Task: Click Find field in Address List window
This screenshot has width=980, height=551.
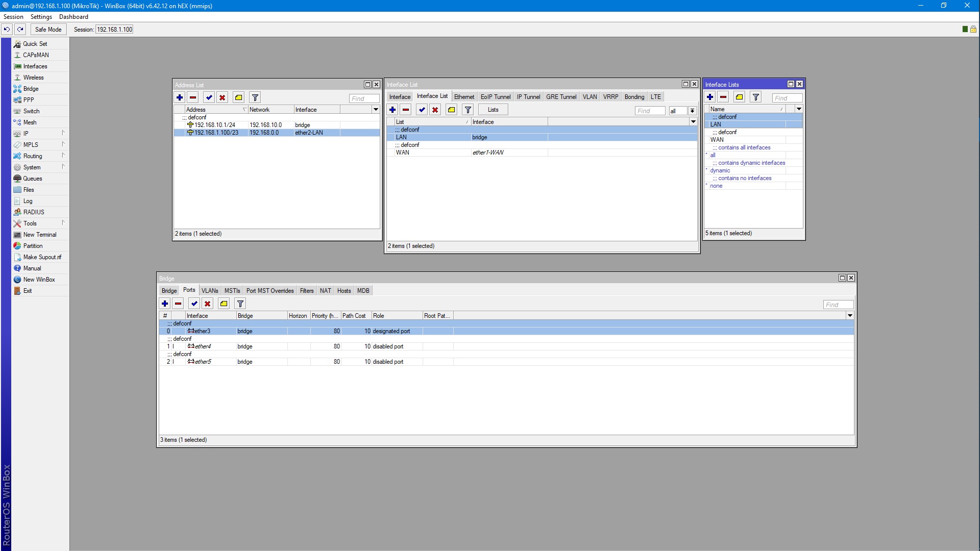Action: (x=364, y=98)
